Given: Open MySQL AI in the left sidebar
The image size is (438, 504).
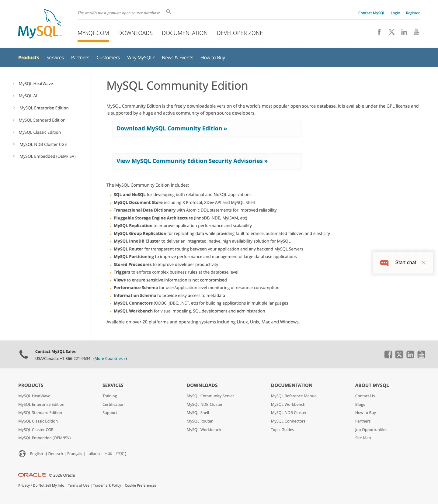Looking at the screenshot, I should pos(28,96).
